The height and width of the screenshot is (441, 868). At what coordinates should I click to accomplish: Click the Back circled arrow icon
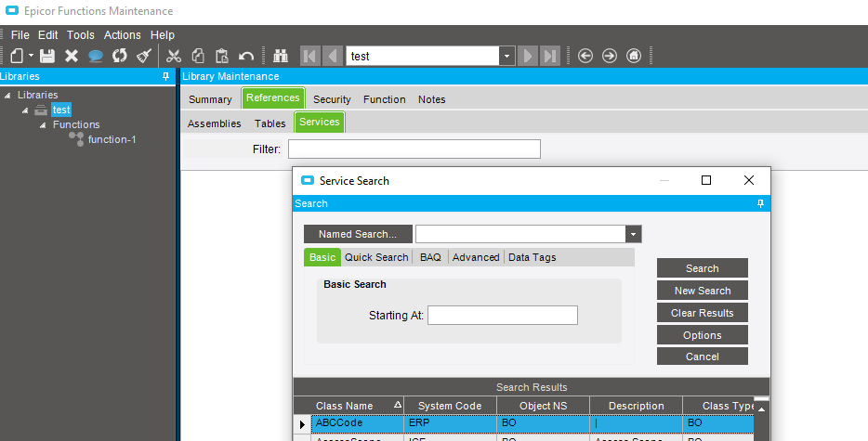click(x=585, y=56)
